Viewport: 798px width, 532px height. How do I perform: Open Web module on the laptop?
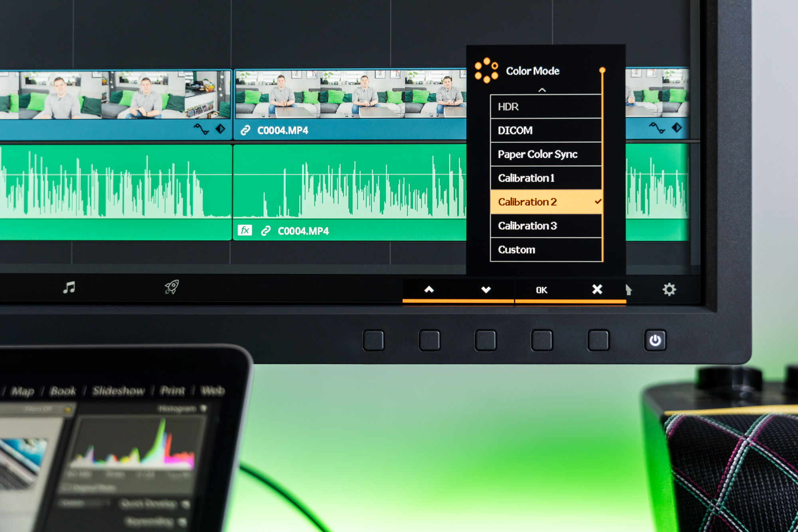(213, 390)
